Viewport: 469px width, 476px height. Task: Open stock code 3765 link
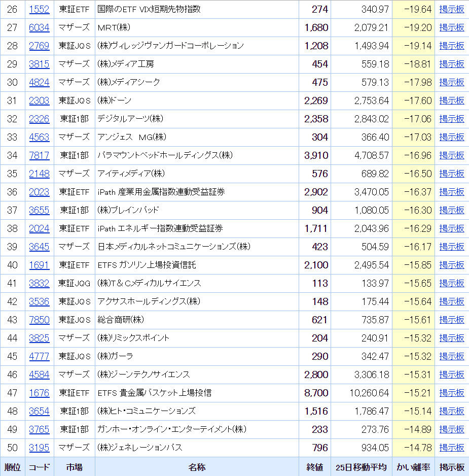(39, 429)
